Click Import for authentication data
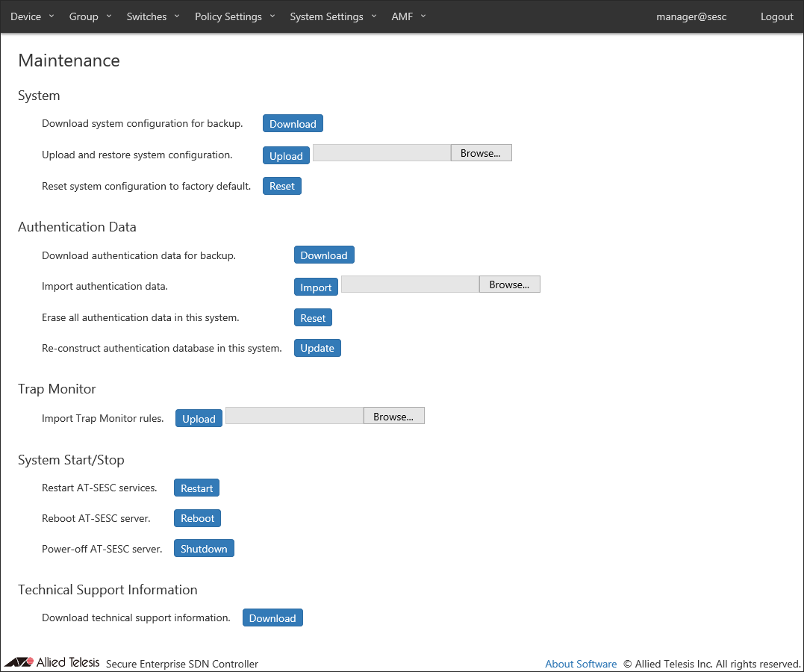The image size is (804, 672). (x=316, y=287)
